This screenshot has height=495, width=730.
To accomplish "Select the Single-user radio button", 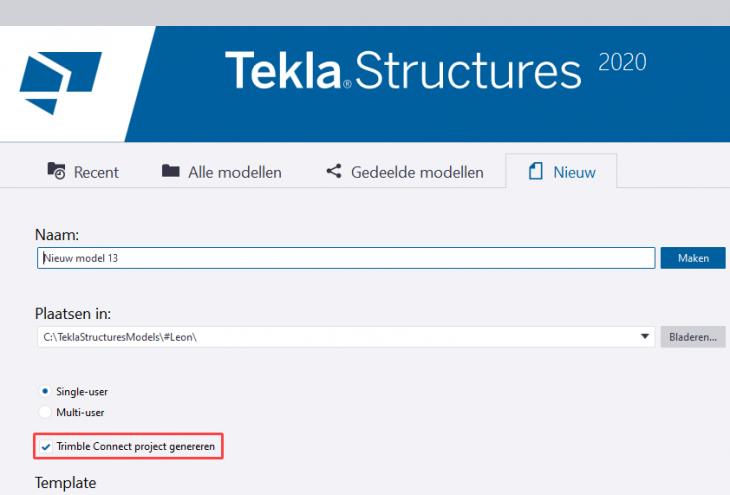I will pos(45,390).
